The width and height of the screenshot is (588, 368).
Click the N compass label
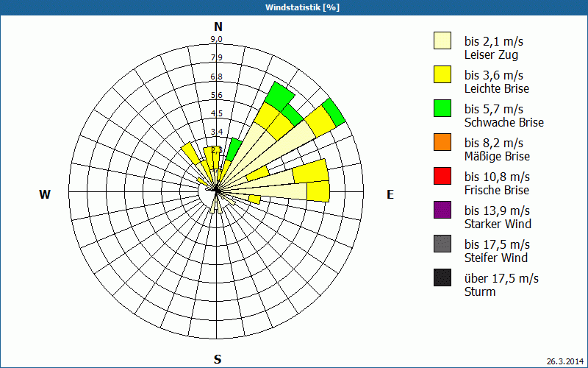tap(218, 26)
